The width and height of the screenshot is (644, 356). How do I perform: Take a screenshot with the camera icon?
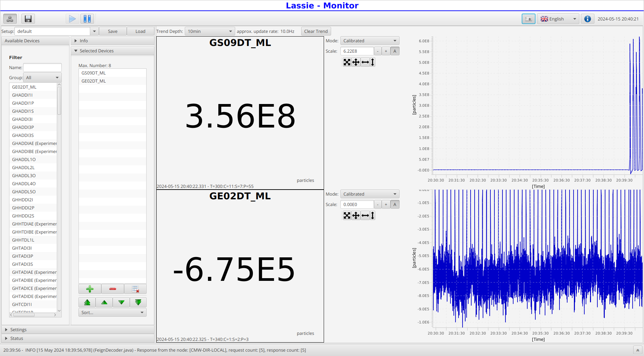point(528,19)
